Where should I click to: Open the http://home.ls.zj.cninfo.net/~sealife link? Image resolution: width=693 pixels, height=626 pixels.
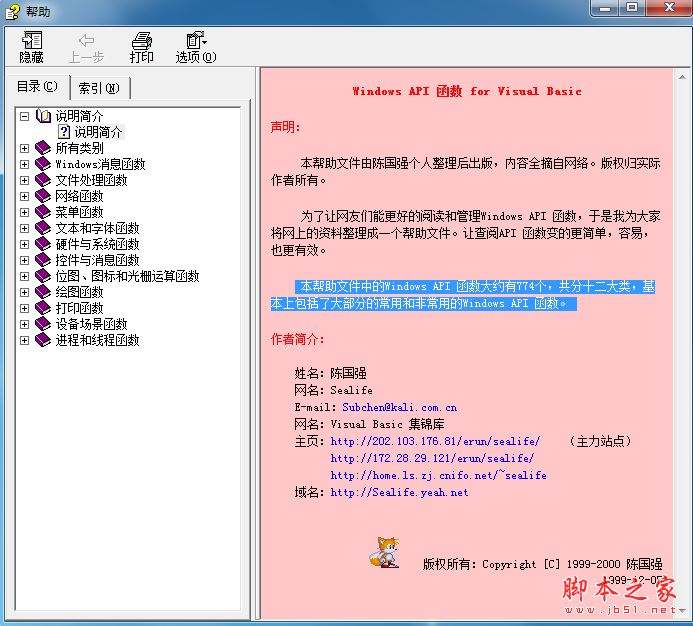tap(438, 475)
